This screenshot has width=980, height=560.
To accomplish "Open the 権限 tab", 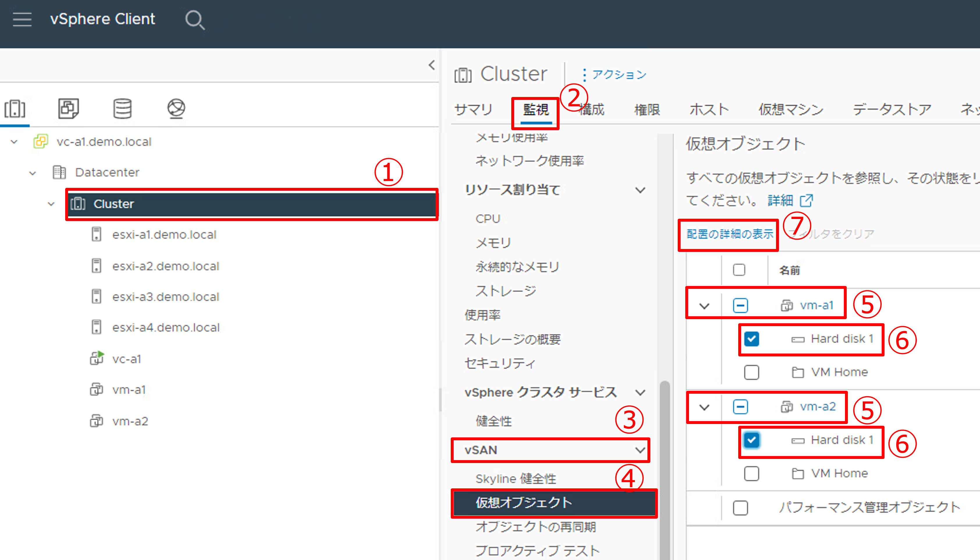I will pos(647,109).
